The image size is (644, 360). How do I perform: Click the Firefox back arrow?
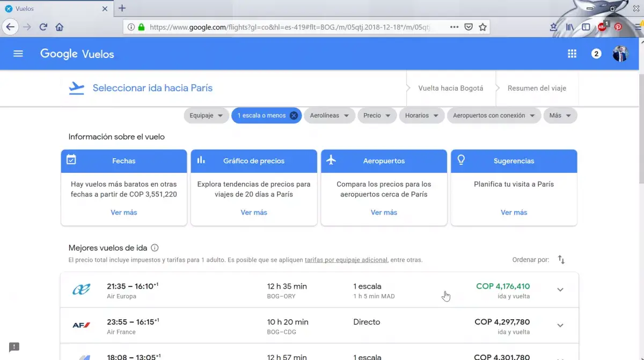pos(10,27)
